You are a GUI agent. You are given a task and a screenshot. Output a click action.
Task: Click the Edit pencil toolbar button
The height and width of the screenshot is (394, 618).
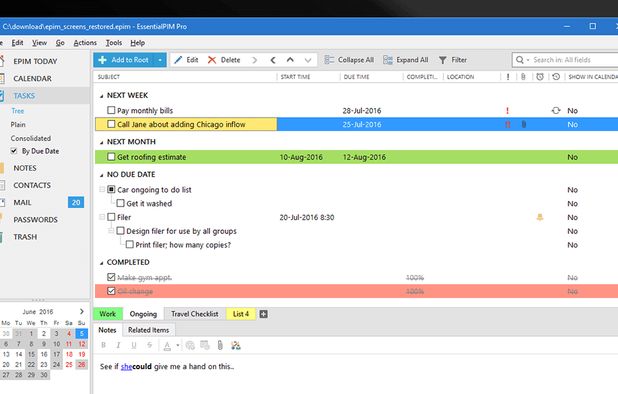[186, 60]
